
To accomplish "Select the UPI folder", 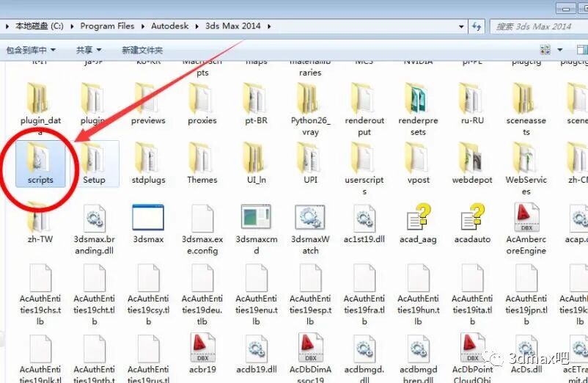I will [x=310, y=164].
